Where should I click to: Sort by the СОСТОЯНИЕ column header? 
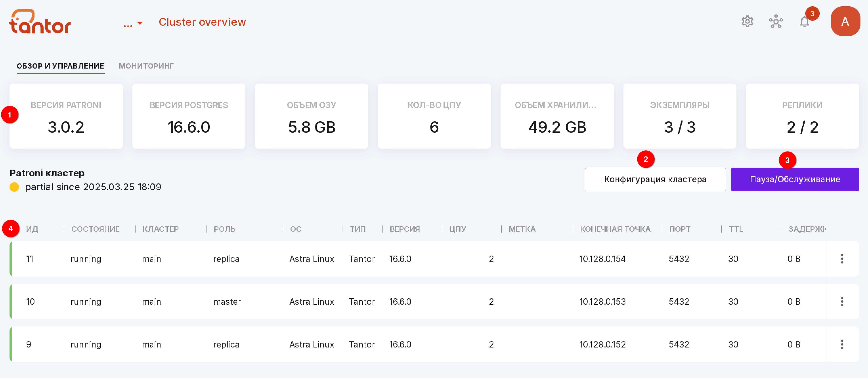pos(95,229)
